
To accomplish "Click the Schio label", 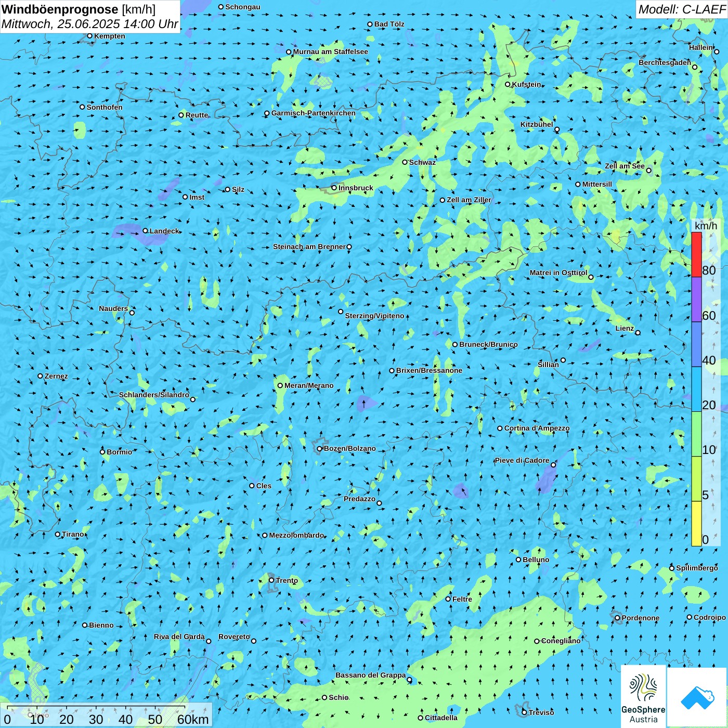I will coord(339,697).
